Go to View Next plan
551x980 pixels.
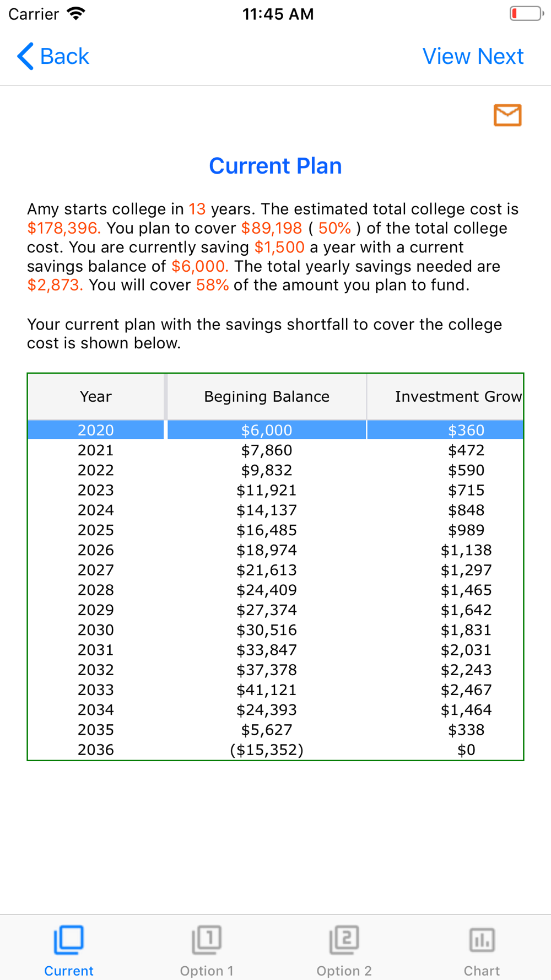(473, 56)
